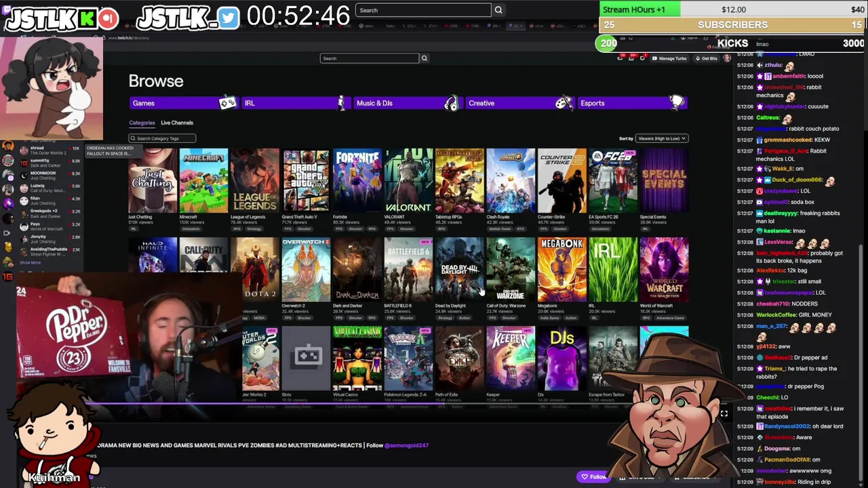The image size is (868, 488).
Task: Open the Creative browse category
Action: 519,103
